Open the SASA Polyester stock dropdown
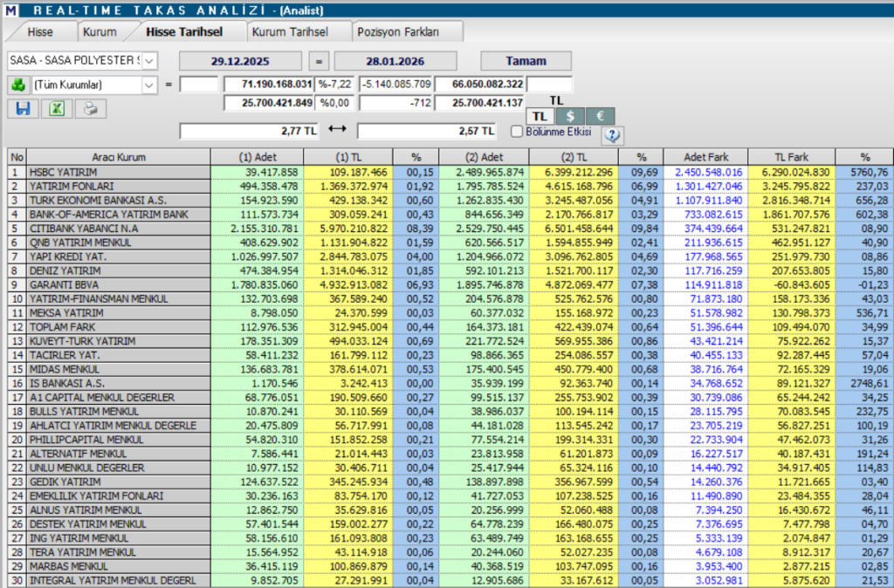894x588 pixels. 149,61
